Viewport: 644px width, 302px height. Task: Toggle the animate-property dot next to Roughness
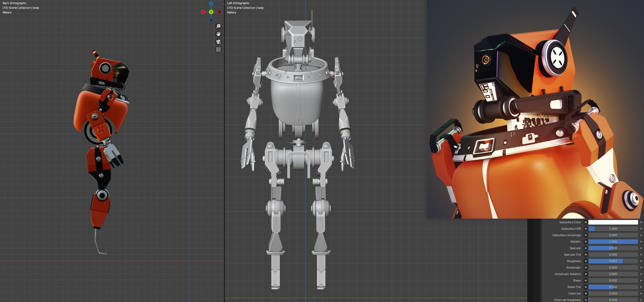point(641,261)
